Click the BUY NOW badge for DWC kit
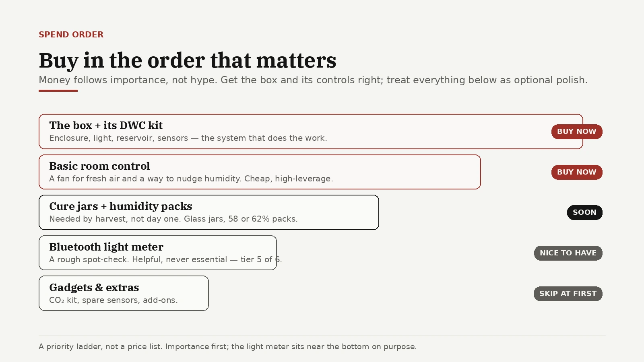Screen dimensions: 644x362 coord(577,132)
